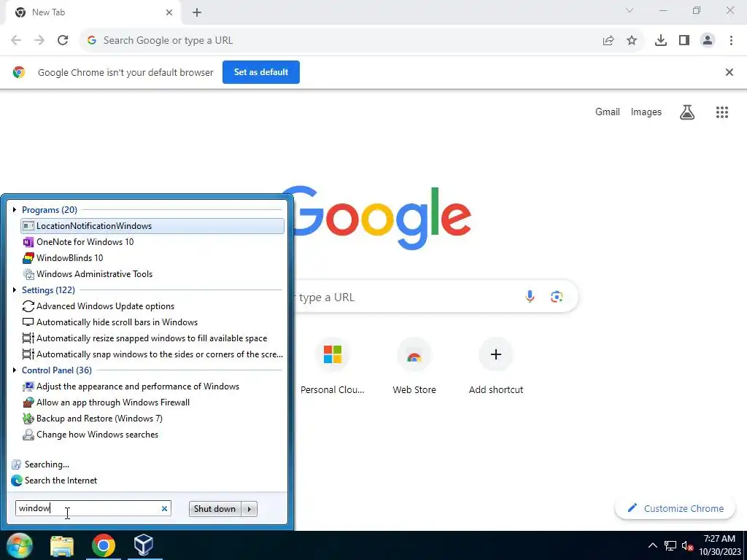Start voice search microphone
The image size is (747, 560).
click(530, 297)
